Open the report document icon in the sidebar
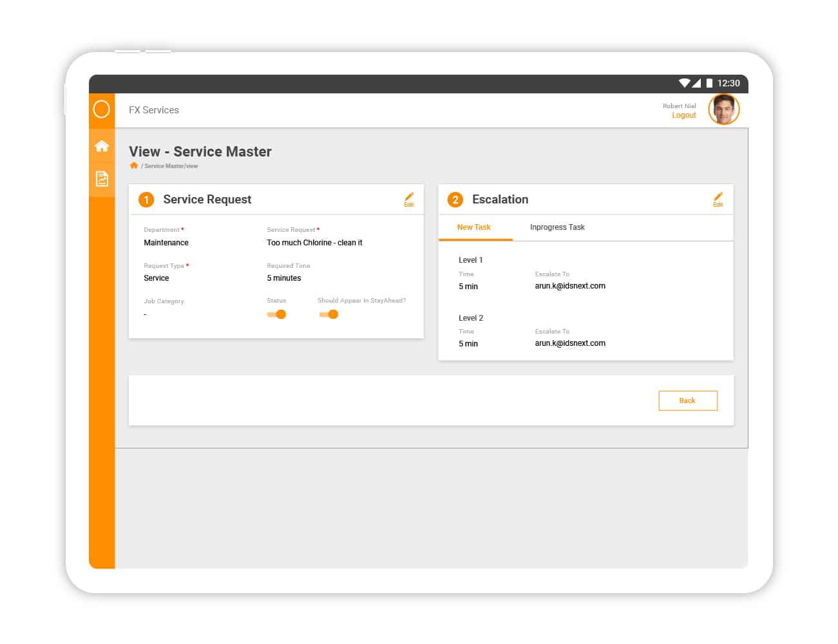 pos(102,179)
